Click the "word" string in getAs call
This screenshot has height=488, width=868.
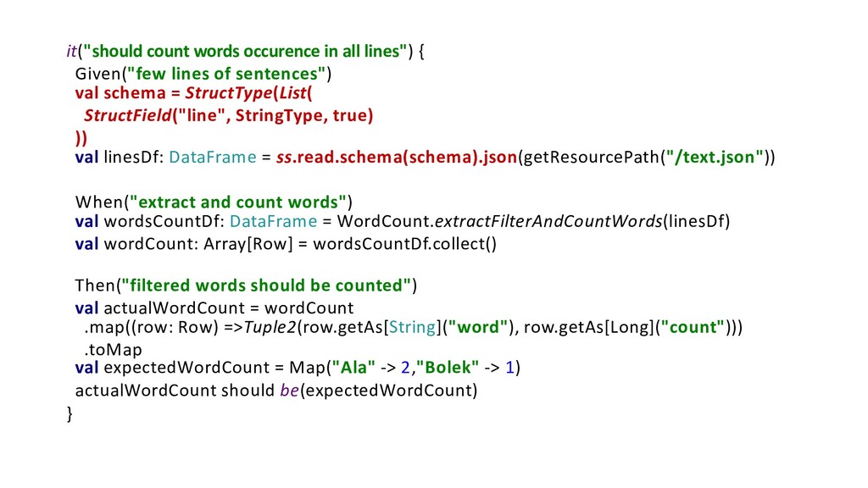coord(478,328)
